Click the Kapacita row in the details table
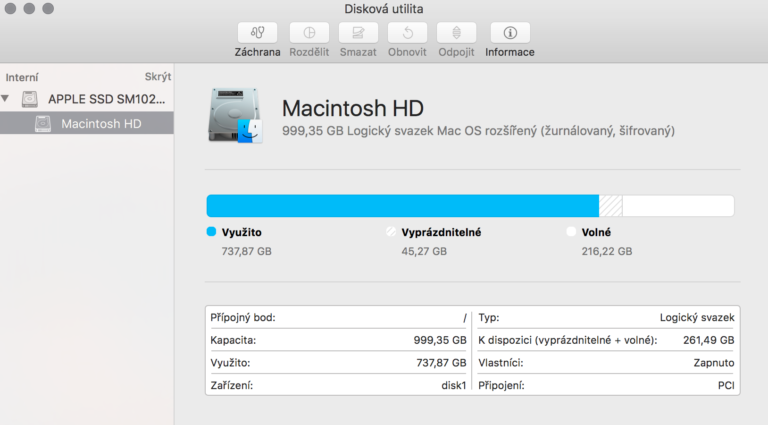The height and width of the screenshot is (425, 768). pyautogui.click(x=338, y=340)
